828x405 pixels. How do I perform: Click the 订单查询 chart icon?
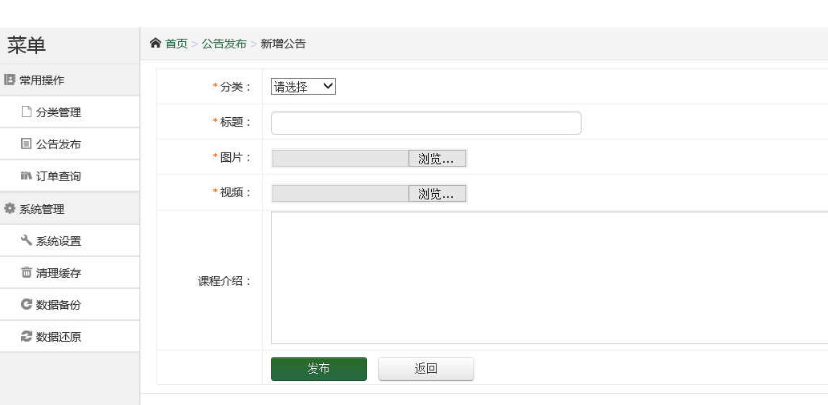click(27, 176)
